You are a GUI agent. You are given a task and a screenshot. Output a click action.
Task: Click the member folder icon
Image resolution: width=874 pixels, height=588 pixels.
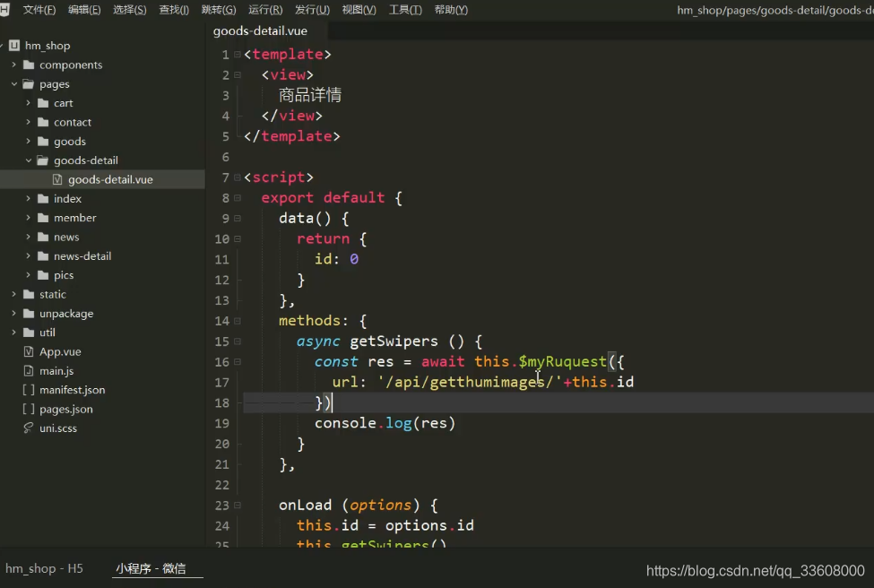[x=43, y=218]
